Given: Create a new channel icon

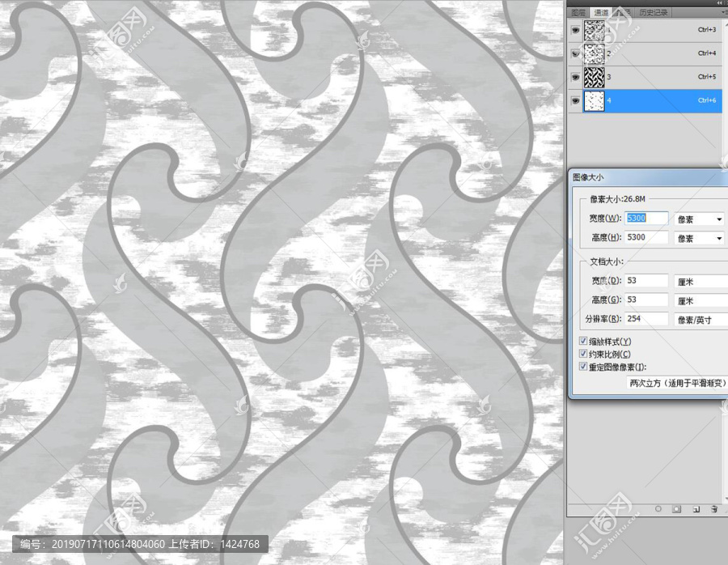Looking at the screenshot, I should click(696, 509).
